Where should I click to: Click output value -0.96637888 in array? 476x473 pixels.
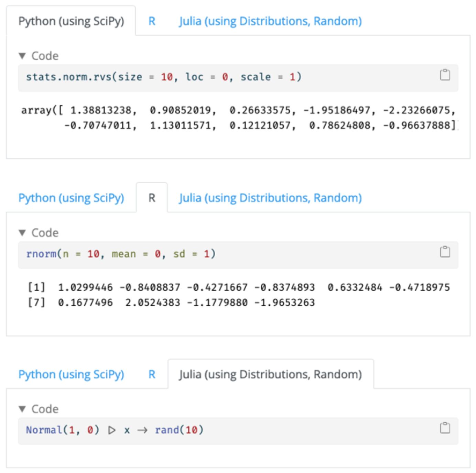(416, 125)
